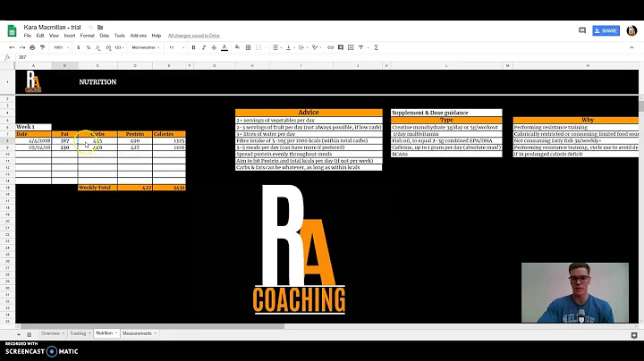This screenshot has height=361, width=644.
Task: Click the filter icon
Action: point(360,47)
